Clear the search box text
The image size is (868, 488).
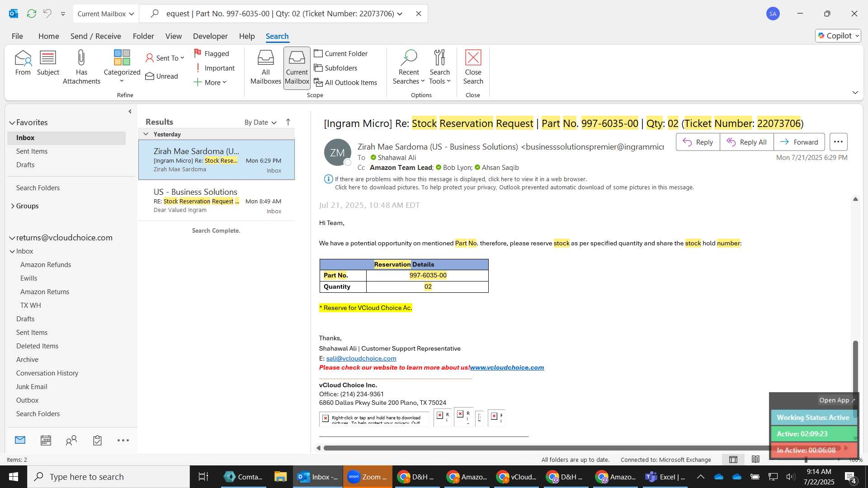tap(419, 14)
